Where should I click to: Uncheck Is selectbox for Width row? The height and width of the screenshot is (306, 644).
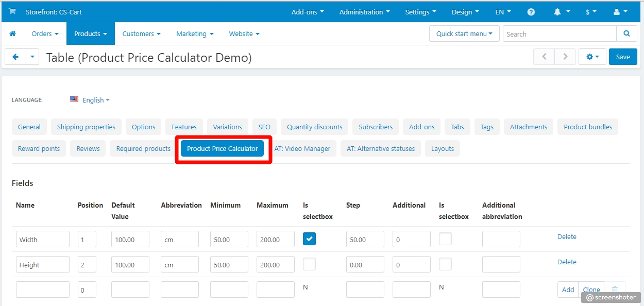tap(309, 239)
